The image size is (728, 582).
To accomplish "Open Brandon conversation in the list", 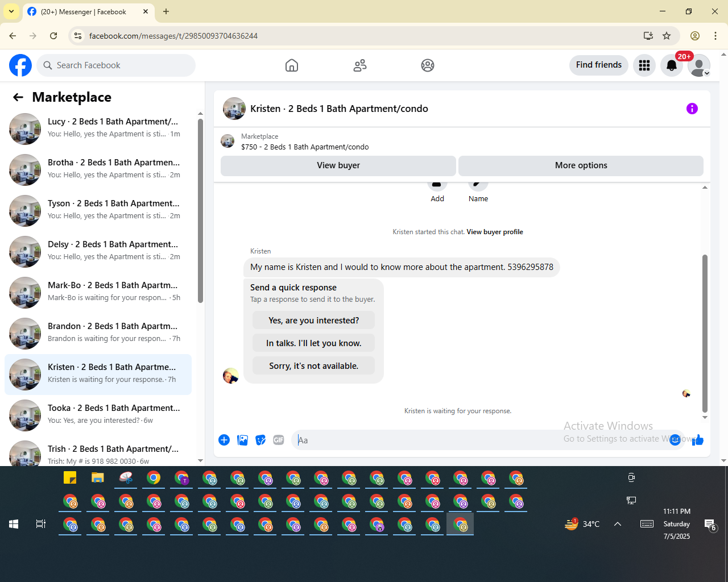I will click(x=98, y=334).
